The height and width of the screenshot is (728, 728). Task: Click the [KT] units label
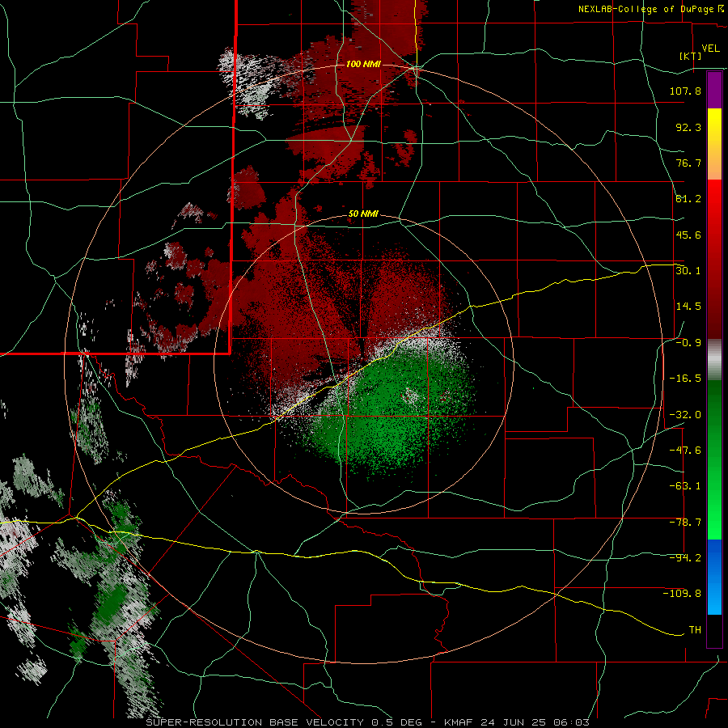[690, 56]
